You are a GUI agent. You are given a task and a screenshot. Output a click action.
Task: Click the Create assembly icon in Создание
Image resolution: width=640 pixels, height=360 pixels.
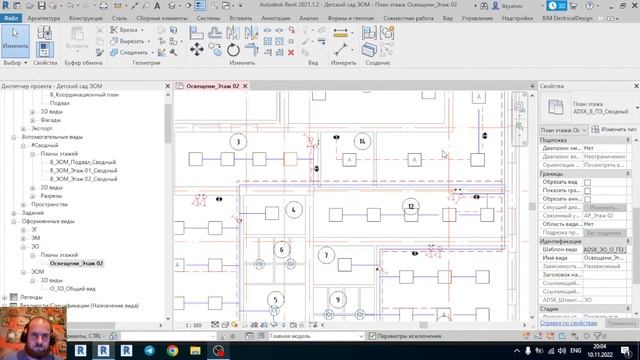369,33
